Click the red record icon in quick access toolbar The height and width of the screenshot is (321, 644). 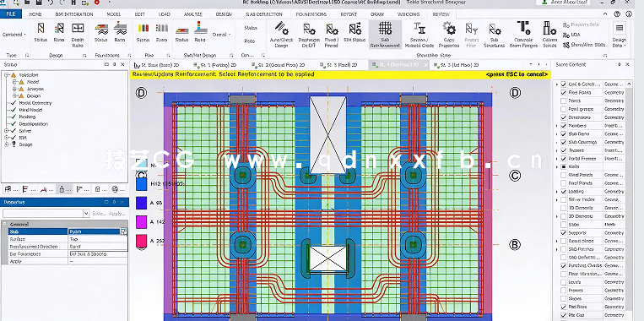(x=97, y=3)
